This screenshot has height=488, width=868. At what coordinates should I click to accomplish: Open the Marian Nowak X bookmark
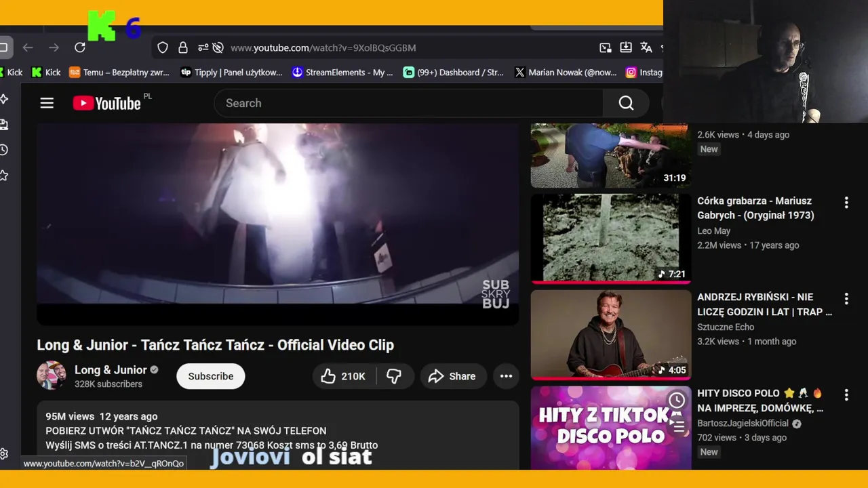565,73
